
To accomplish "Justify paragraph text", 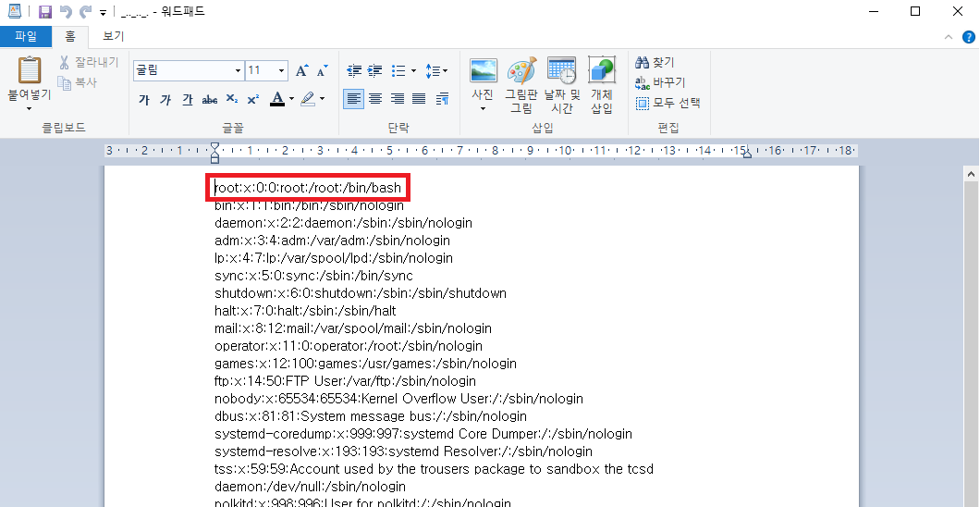I will [419, 99].
